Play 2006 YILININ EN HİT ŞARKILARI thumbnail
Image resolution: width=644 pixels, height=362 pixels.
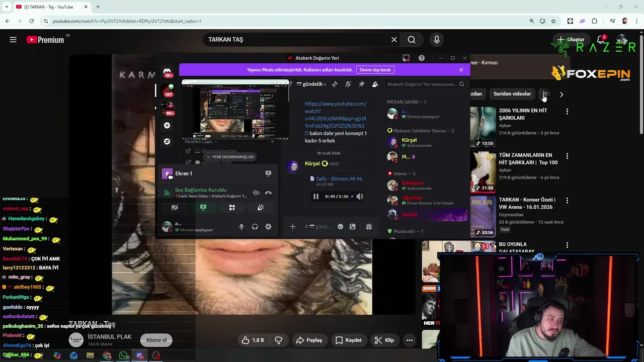coord(483,127)
